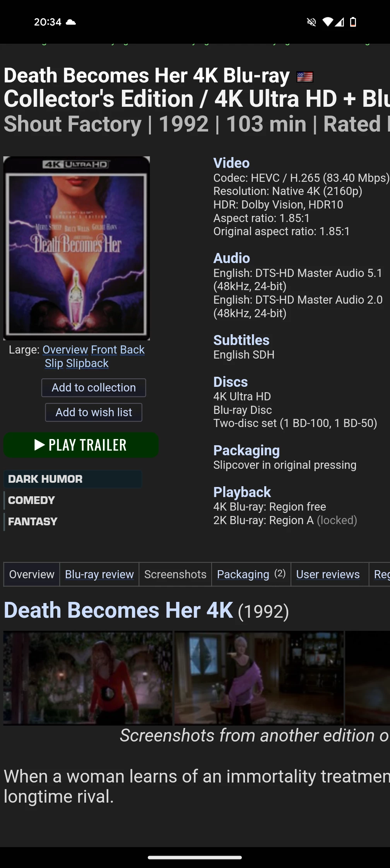The width and height of the screenshot is (390, 868).
Task: Open the large Overview cover image
Action: (x=65, y=350)
